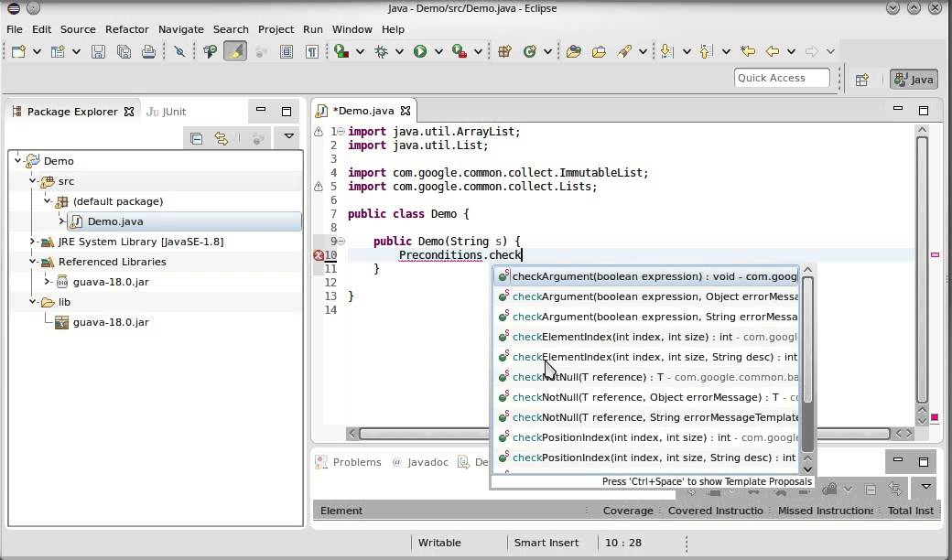Image resolution: width=952 pixels, height=560 pixels.
Task: Switch to the Problems tab
Action: [x=349, y=462]
